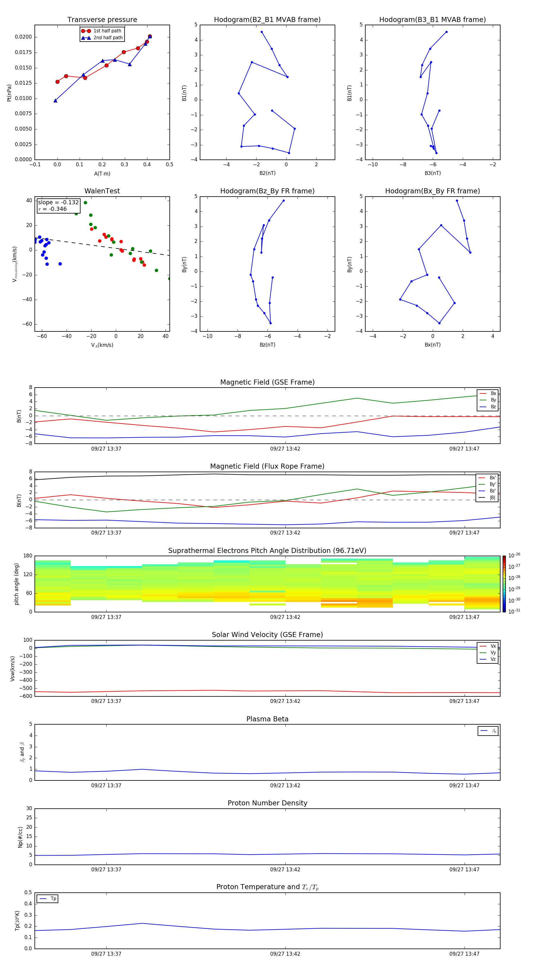Click the 'Magnetic Field (Flux Rope Frame)' title
The width and height of the screenshot is (535, 980).
[267, 466]
